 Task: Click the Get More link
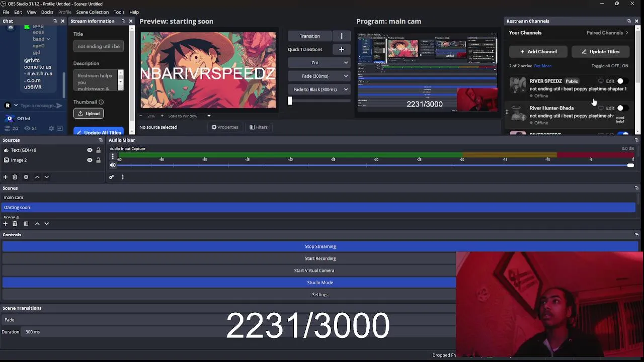[542, 66]
